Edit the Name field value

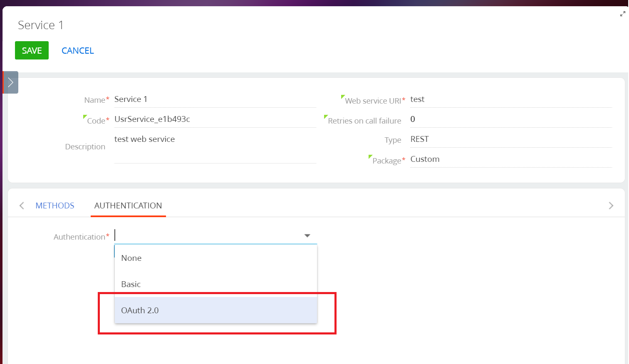click(x=214, y=99)
